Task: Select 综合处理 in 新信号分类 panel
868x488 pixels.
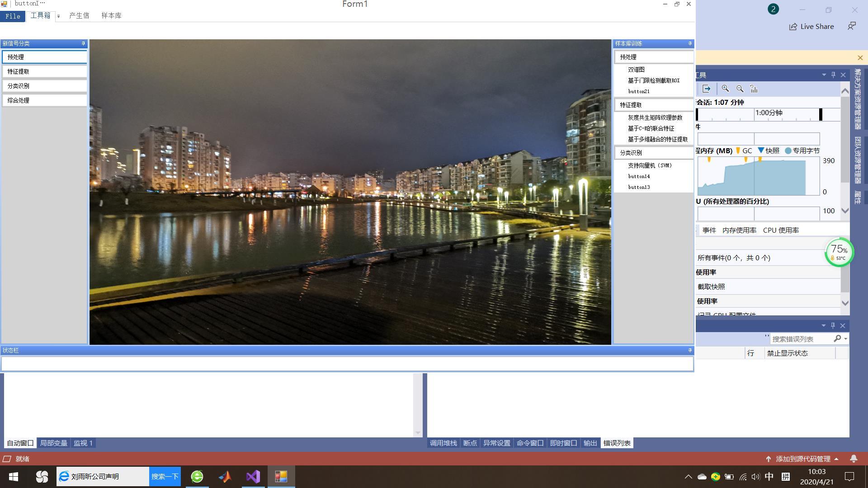Action: tap(44, 100)
